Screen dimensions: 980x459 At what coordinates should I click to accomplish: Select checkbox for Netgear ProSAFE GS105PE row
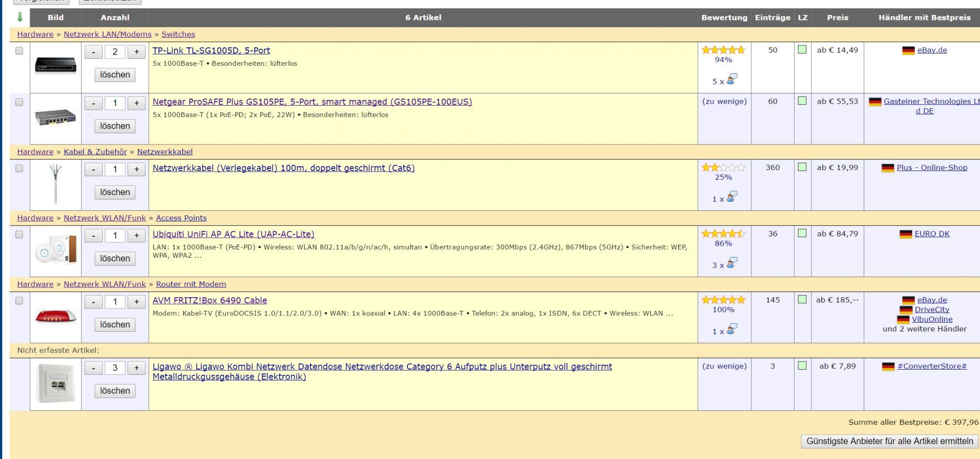[x=19, y=102]
